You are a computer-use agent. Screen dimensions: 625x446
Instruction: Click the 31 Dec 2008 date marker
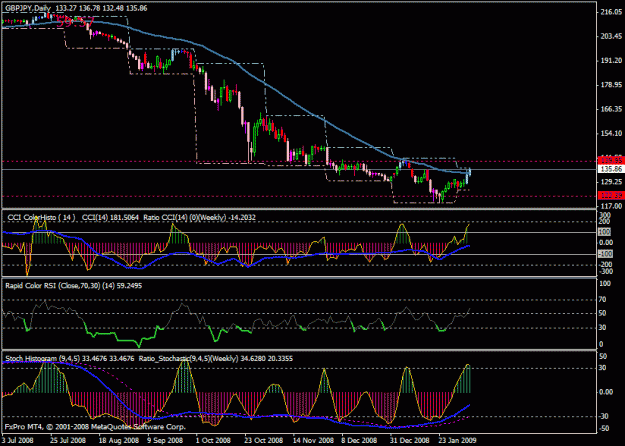pyautogui.click(x=410, y=440)
